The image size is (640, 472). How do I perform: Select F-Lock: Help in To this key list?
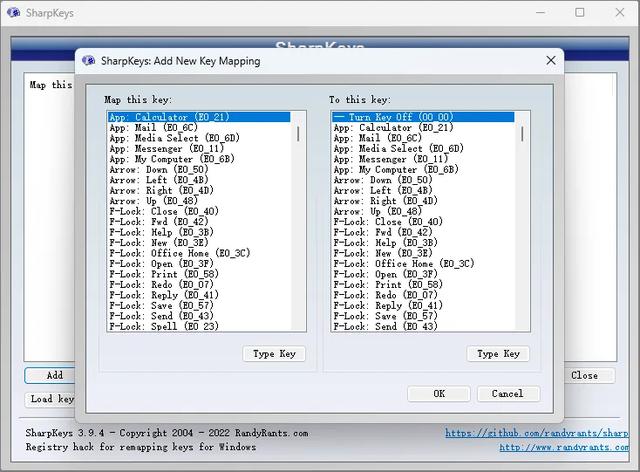tap(423, 243)
